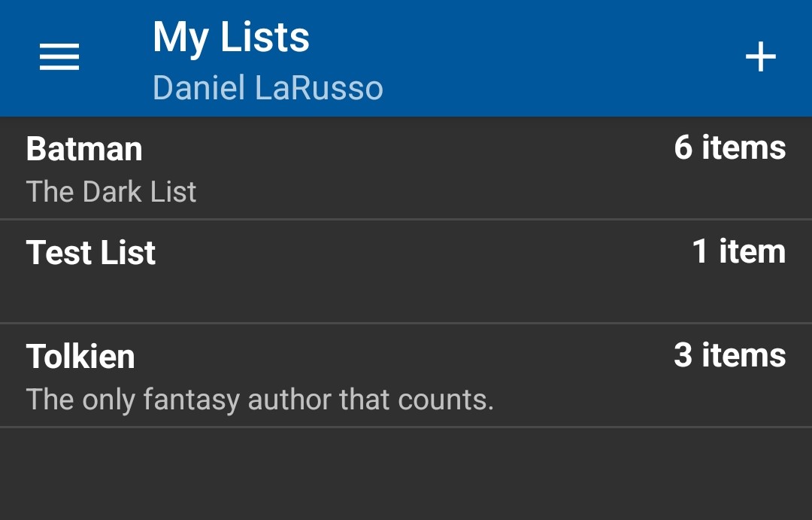Screen dimensions: 812x520
Task: Tap 'The only fantasy author that counts.'
Action: (259, 399)
